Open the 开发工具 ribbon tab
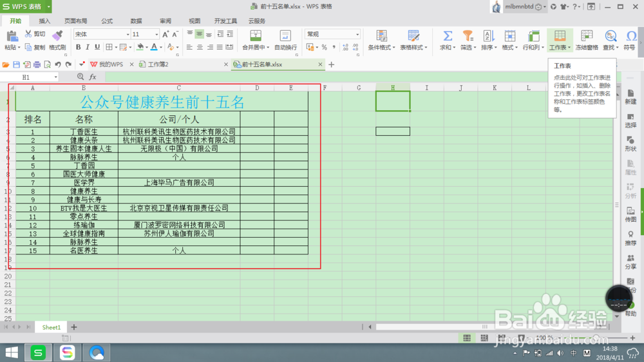Screen dimensions: 644x362 click(x=225, y=21)
